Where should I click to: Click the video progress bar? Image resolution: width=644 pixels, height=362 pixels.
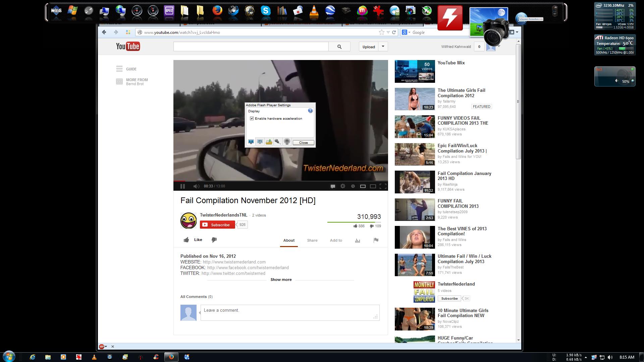(280, 181)
